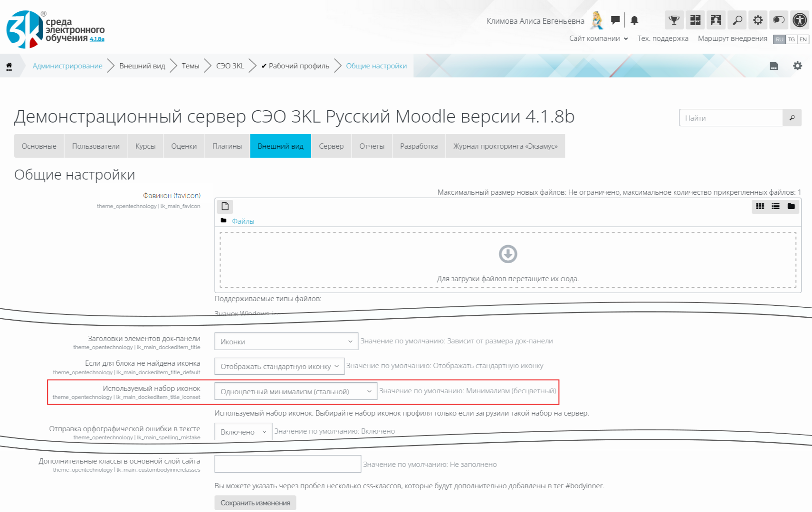The height and width of the screenshot is (512, 812).
Task: Add a new file in favicon picker
Action: point(225,206)
